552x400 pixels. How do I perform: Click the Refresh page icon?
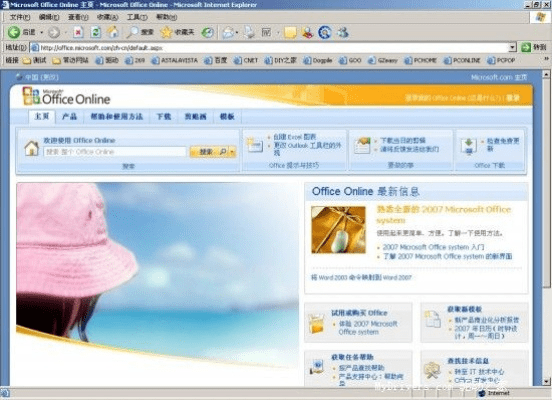(x=95, y=32)
